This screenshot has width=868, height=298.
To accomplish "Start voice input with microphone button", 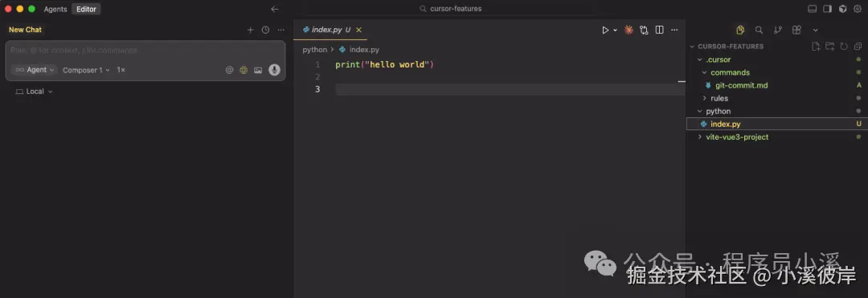I will [274, 70].
